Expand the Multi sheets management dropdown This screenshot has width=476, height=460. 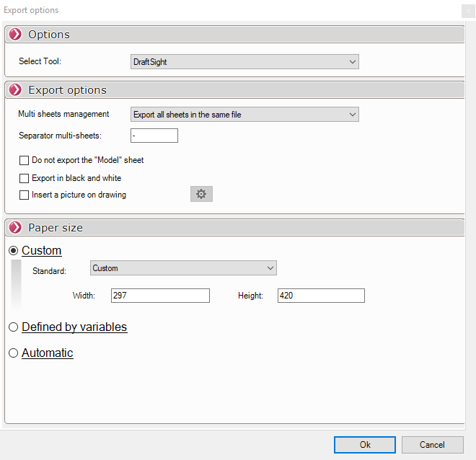tap(244, 115)
